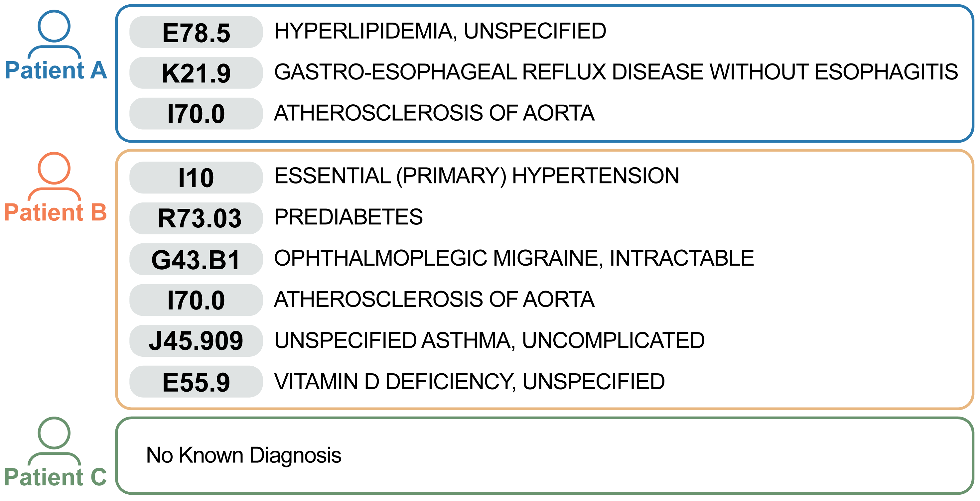The image size is (980, 501).
Task: Select the K21.9 code badge
Action: point(196,73)
